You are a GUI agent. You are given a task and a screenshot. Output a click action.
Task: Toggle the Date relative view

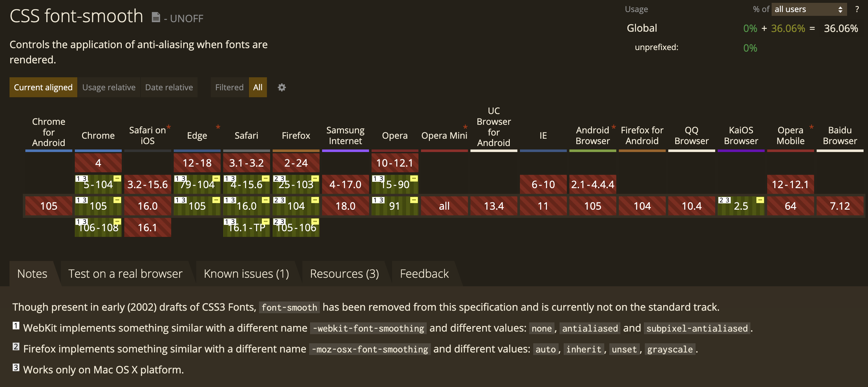(x=168, y=87)
